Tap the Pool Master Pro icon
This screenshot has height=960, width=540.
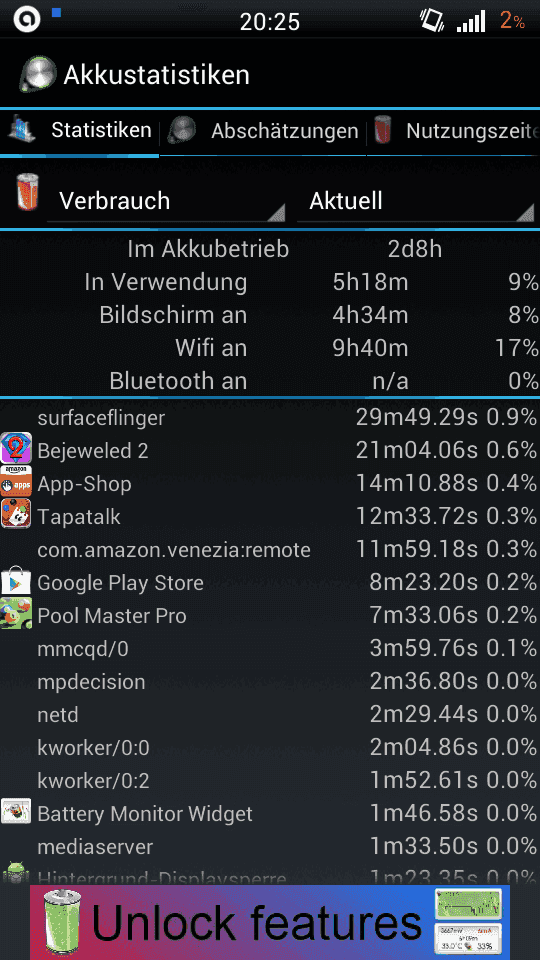click(x=16, y=615)
